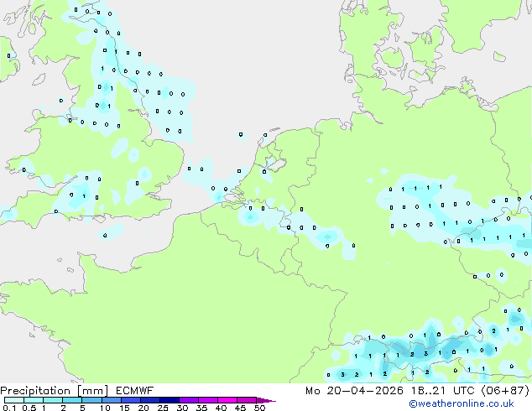Select the 10–15 mm blue legend swatch
The width and height of the screenshot is (532, 411).
(x=111, y=400)
